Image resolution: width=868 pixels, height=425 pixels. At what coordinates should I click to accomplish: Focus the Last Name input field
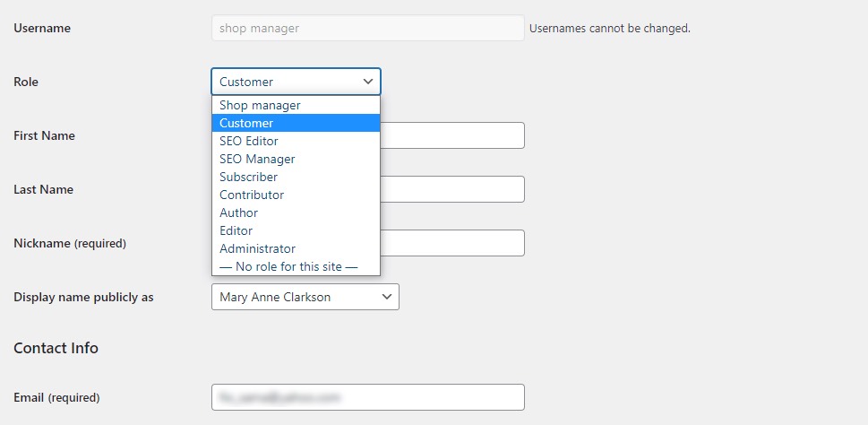pyautogui.click(x=451, y=189)
